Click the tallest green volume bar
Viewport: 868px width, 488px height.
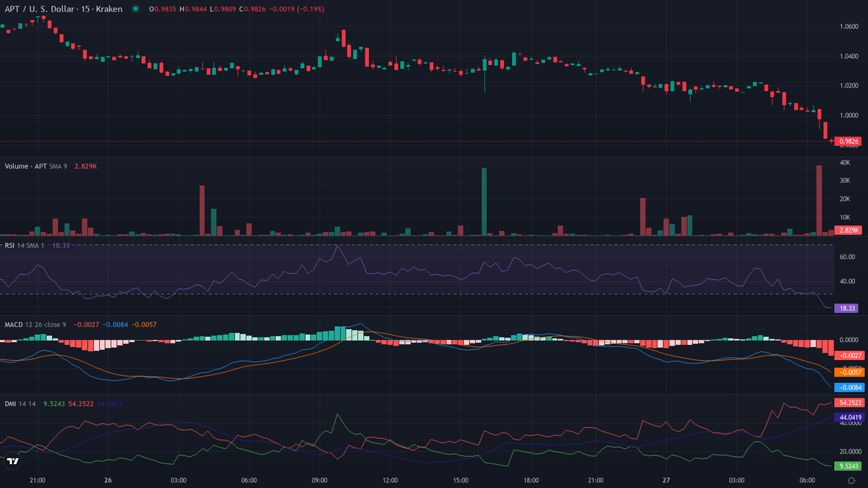pos(484,202)
